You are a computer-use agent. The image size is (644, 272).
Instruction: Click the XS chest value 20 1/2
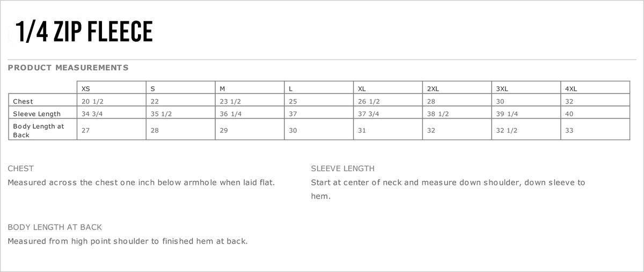pos(92,101)
